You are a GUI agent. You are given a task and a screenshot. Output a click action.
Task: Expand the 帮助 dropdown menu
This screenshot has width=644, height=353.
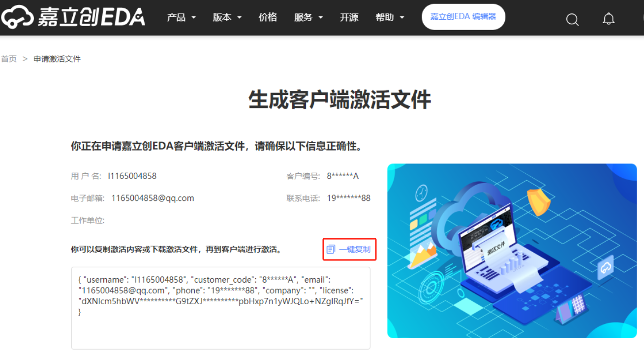(x=390, y=17)
